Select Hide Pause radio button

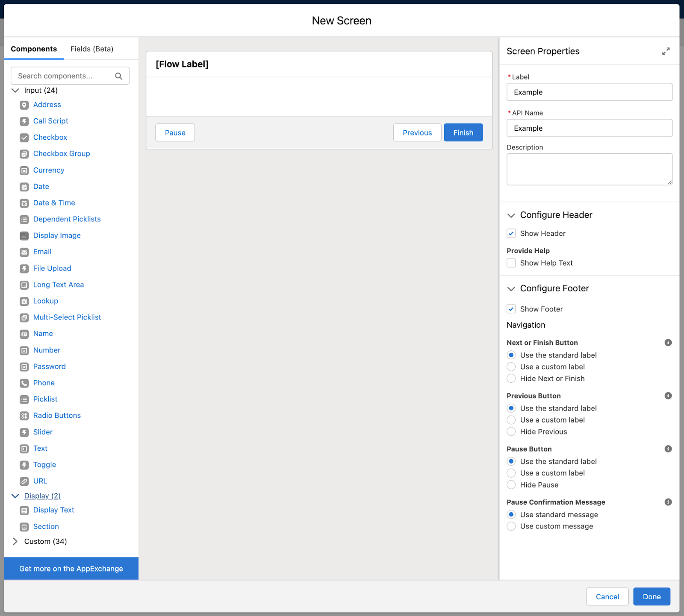click(x=511, y=485)
